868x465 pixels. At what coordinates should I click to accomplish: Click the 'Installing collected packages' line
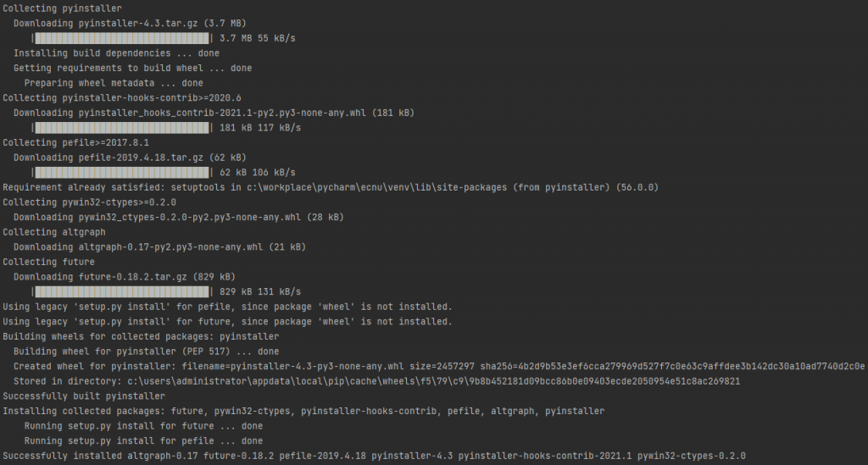tap(304, 412)
